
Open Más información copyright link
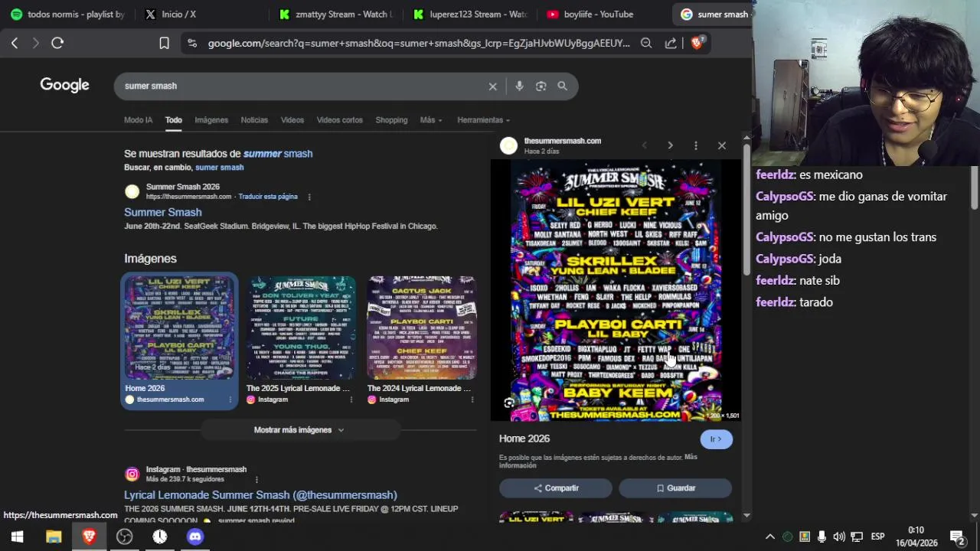598,461
